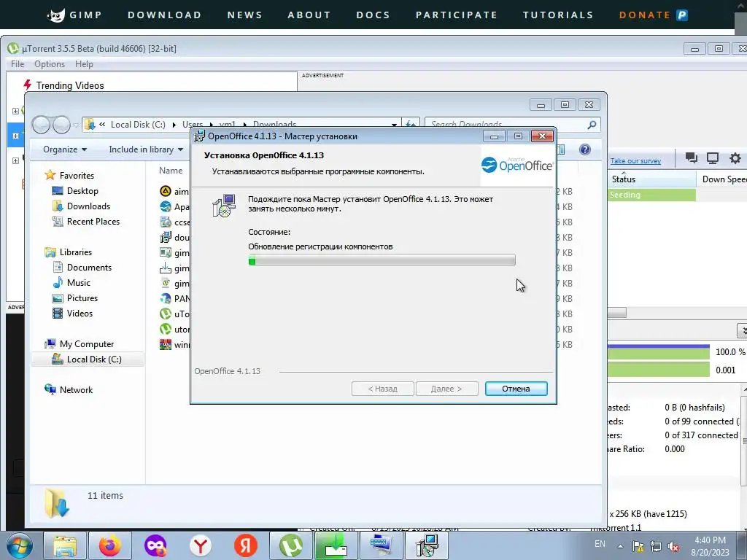Click muted volume tray icon
This screenshot has width=747, height=560.
pyautogui.click(x=673, y=547)
